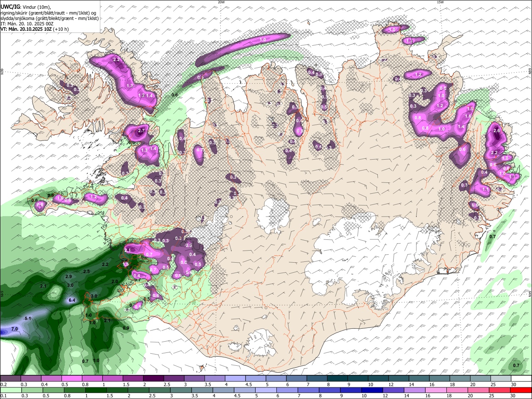
Task: Click the 7.0 rainfall value on the map
Action: tap(15, 329)
